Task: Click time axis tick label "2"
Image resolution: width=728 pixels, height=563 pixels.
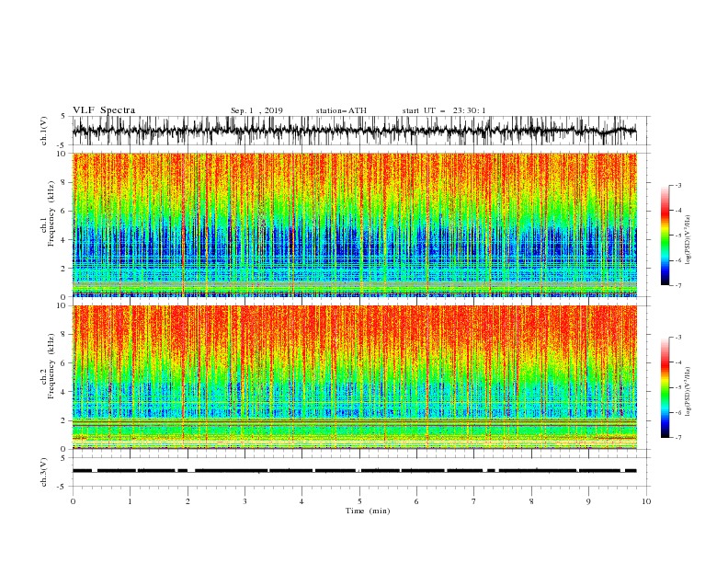Action: [188, 501]
